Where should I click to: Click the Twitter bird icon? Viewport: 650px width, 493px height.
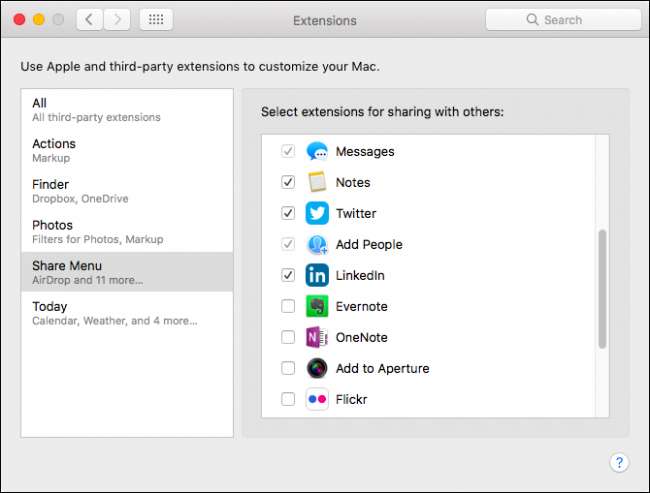click(317, 214)
